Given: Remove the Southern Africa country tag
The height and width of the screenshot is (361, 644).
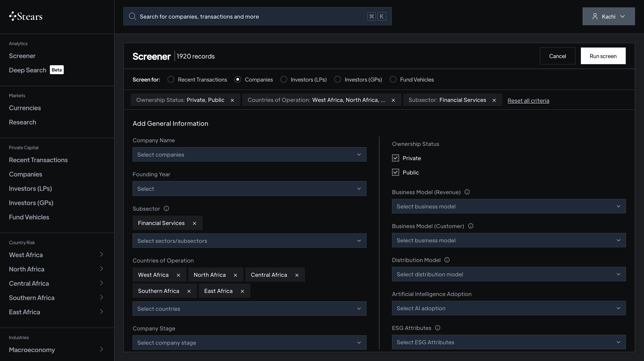Looking at the screenshot, I should 189,291.
